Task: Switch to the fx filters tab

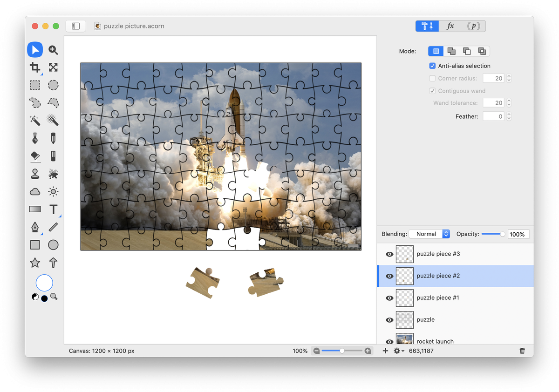Action: 450,26
